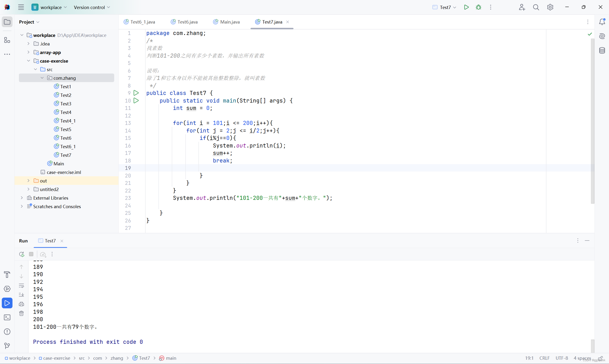Rerun Test7 in Run panel
The width and height of the screenshot is (609, 364).
22,254
